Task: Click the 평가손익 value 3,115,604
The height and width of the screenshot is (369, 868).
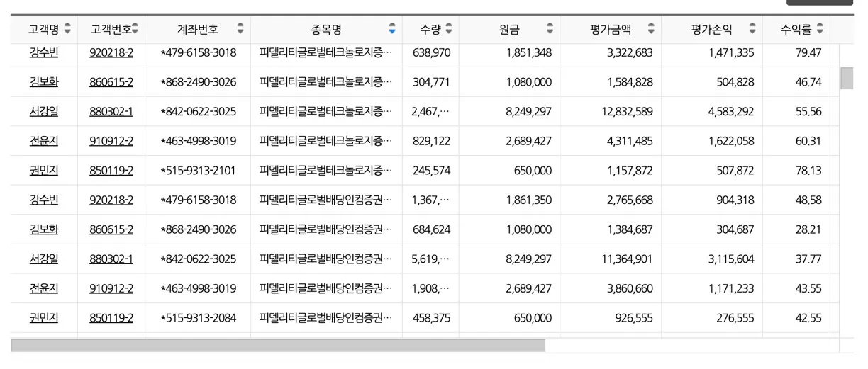Action: 731,259
